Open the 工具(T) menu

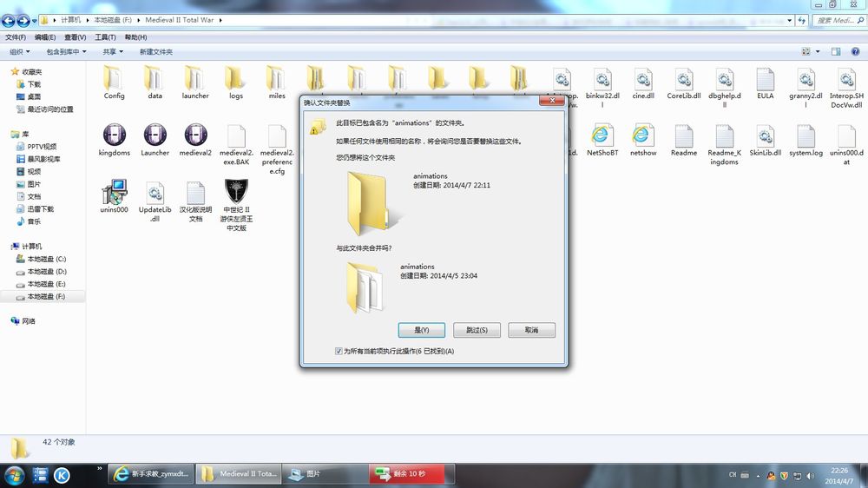105,37
